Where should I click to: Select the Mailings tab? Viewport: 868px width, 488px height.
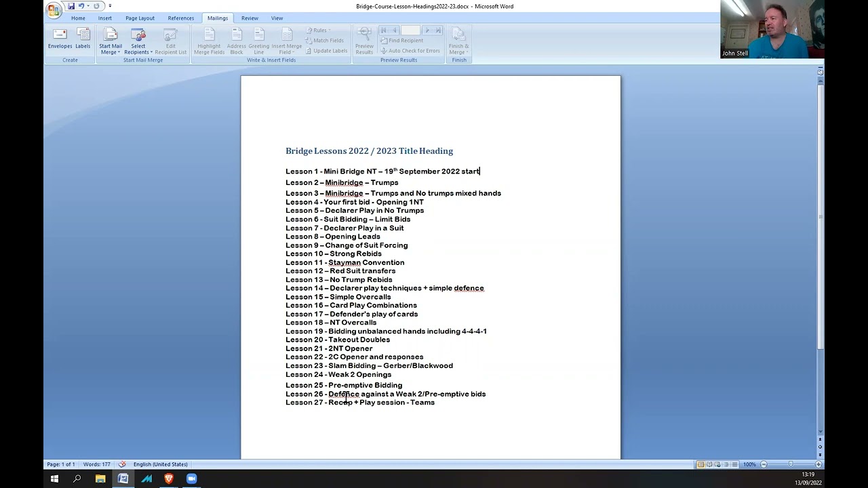[x=218, y=18]
